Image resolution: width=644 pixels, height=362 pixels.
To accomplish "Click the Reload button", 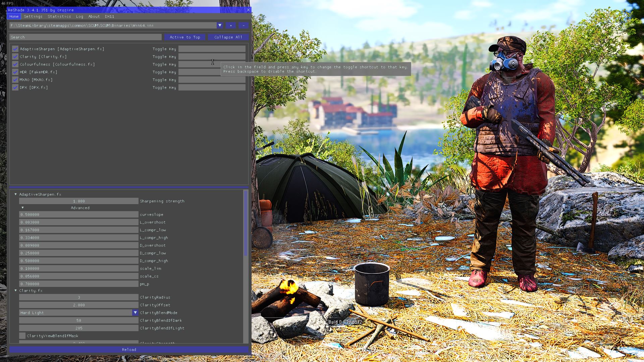I will (129, 350).
